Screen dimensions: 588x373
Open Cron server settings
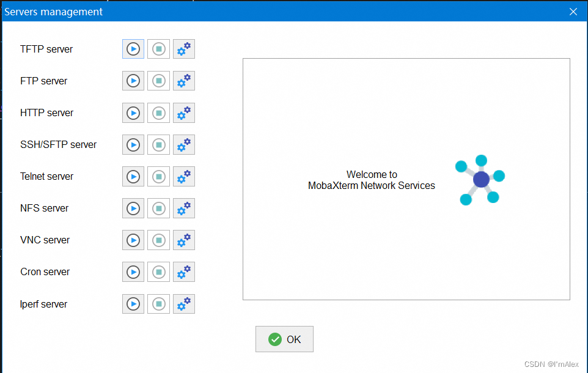(184, 271)
